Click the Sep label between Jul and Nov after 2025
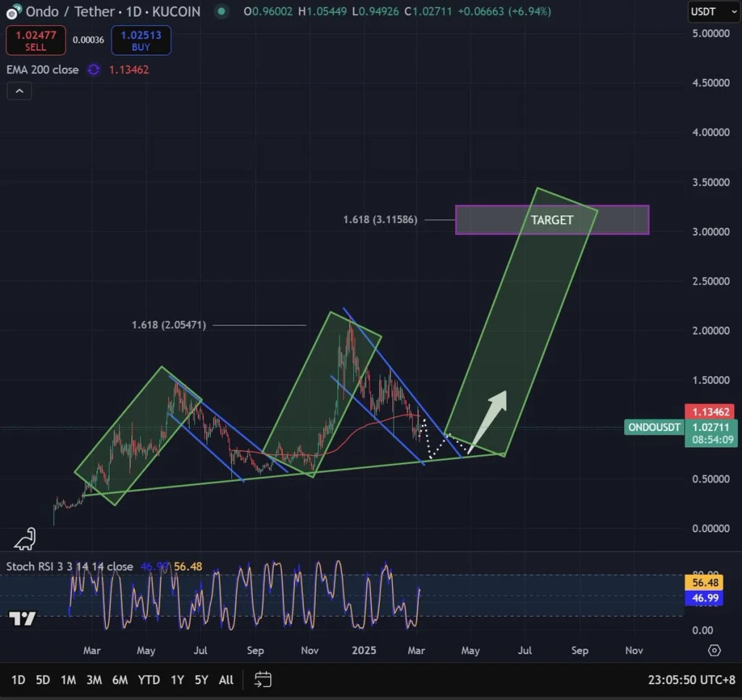The image size is (742, 700). pyautogui.click(x=580, y=650)
